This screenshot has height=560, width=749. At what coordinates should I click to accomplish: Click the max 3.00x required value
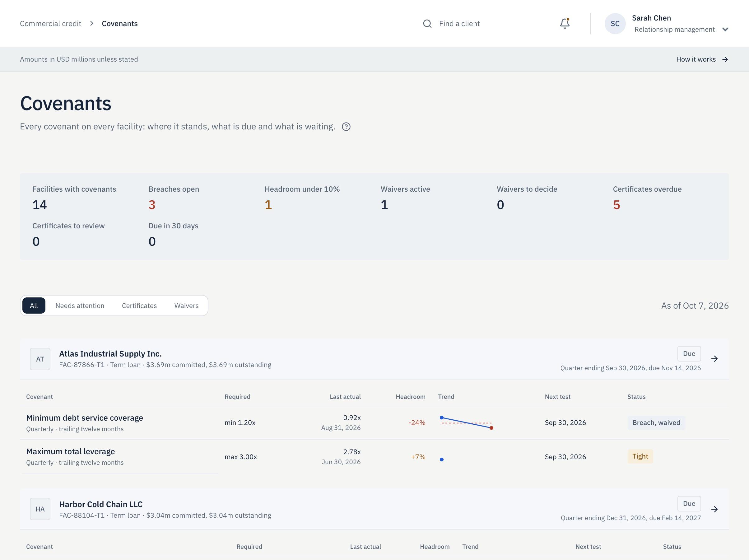click(241, 457)
